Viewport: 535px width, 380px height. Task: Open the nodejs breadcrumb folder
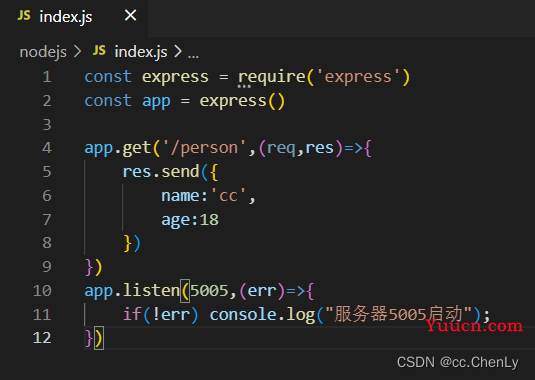(43, 52)
